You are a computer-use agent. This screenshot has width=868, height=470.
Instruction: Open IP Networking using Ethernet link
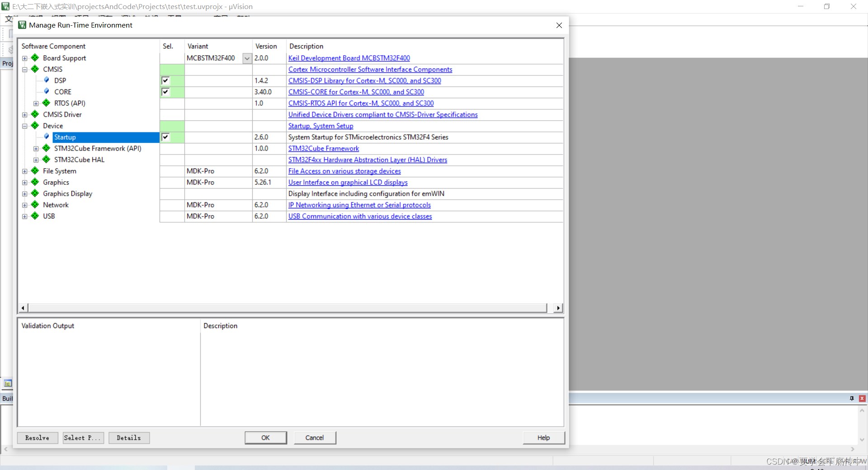360,205
